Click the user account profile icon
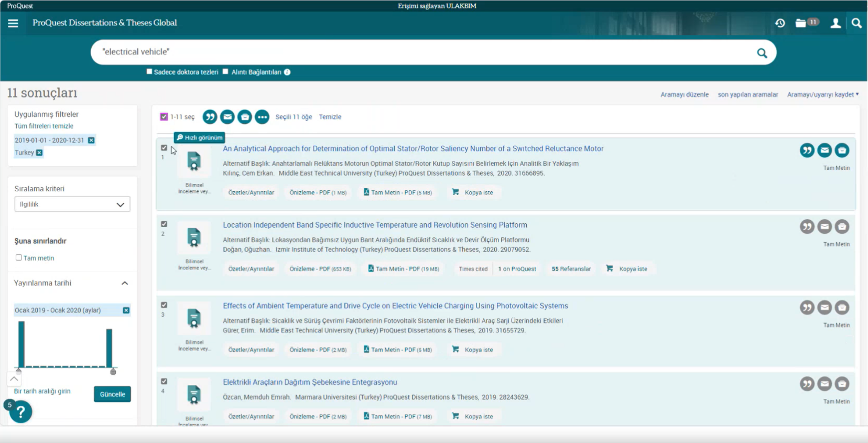The height and width of the screenshot is (443, 868). click(x=836, y=23)
